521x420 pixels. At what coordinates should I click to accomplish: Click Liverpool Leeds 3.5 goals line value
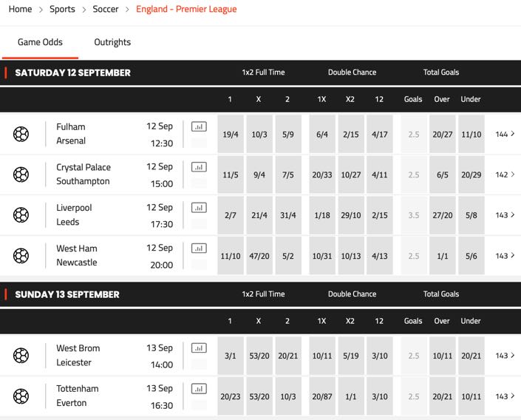(x=414, y=215)
